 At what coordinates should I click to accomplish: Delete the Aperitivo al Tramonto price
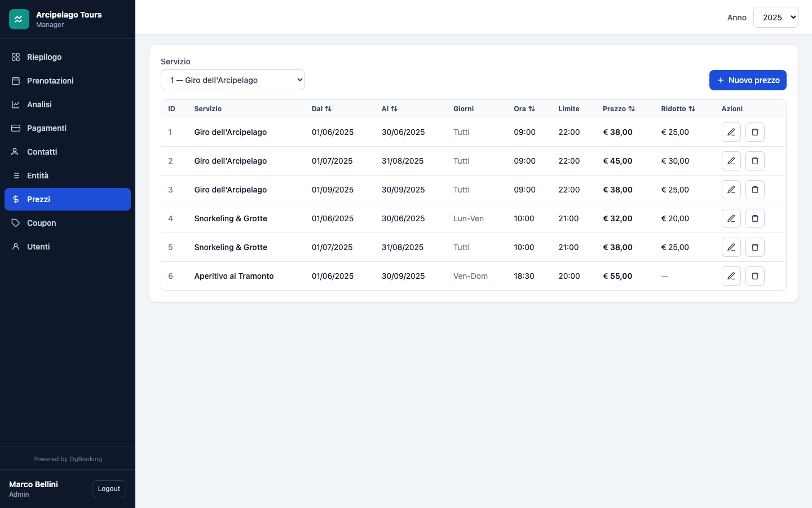click(755, 276)
